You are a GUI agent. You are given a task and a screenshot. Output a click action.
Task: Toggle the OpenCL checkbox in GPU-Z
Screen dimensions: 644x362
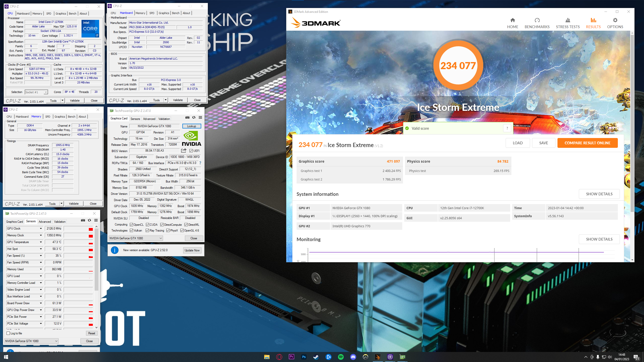(131, 225)
